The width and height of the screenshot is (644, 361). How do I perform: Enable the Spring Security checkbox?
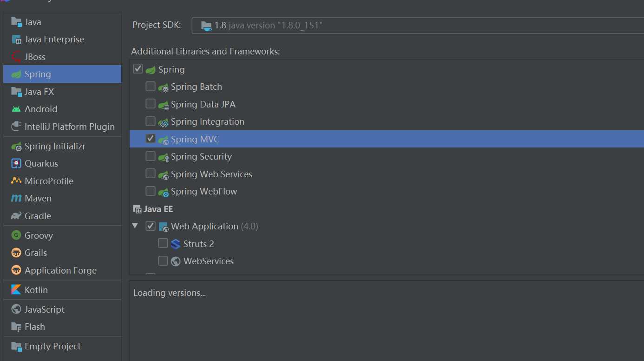click(x=151, y=156)
